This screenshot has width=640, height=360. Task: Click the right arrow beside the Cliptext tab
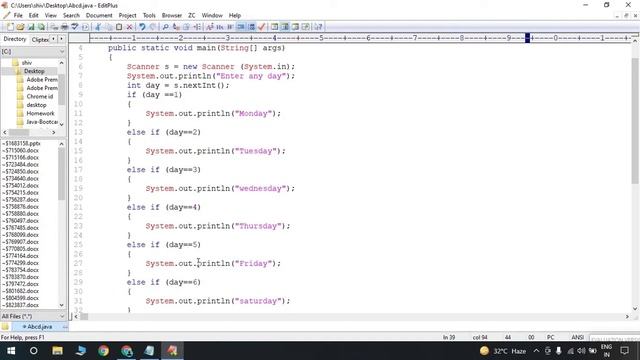[61, 39]
